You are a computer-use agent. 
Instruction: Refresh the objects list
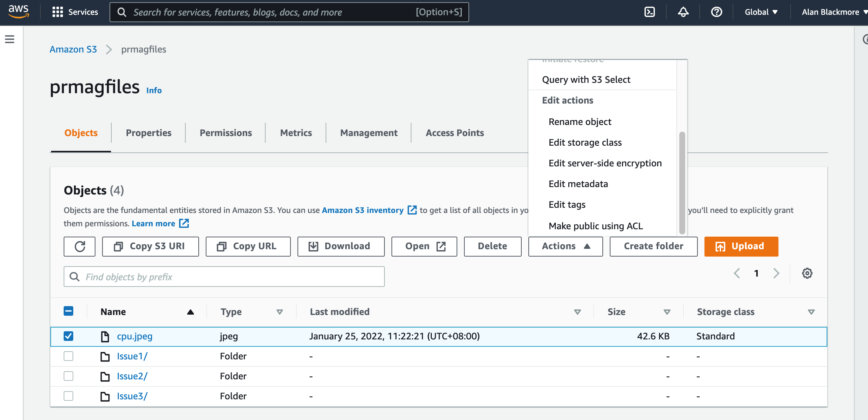[x=80, y=246]
